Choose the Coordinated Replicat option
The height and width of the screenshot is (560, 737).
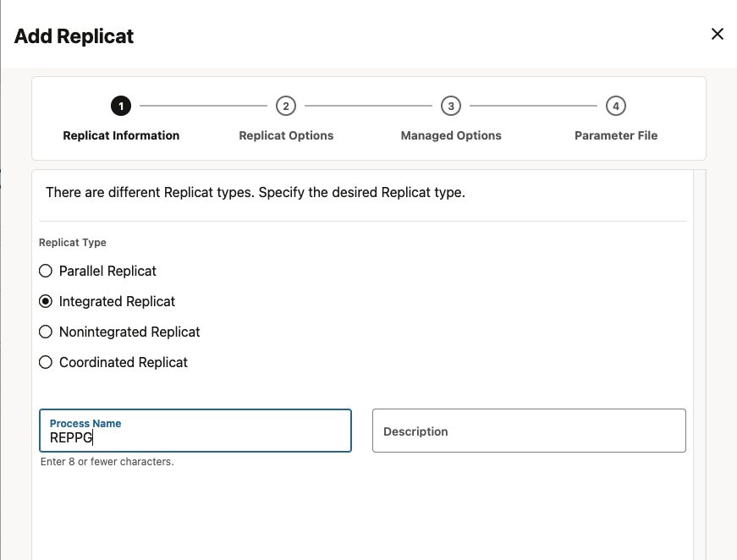pyautogui.click(x=45, y=362)
